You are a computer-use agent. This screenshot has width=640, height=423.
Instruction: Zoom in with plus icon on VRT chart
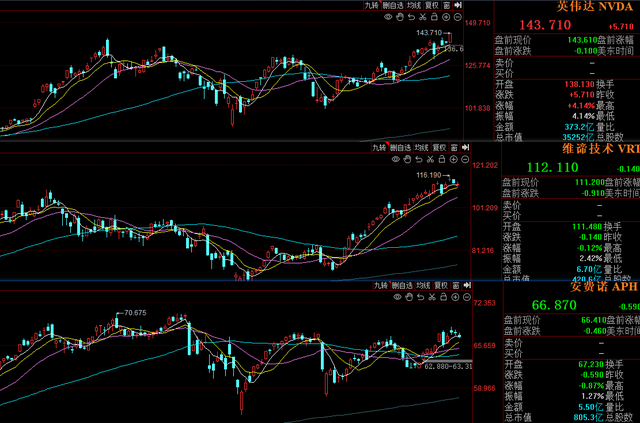(453, 160)
